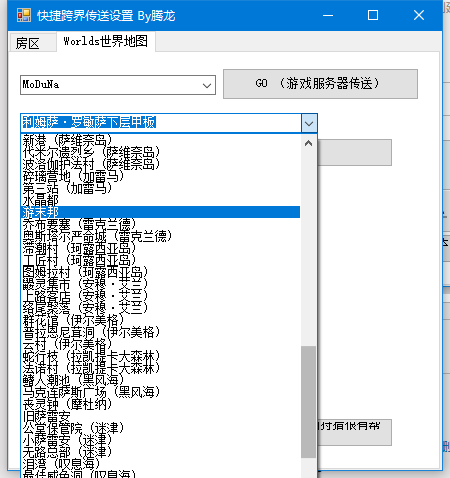Pick 鳍人潮池（黑风海）
The image size is (450, 478).
pos(160,380)
